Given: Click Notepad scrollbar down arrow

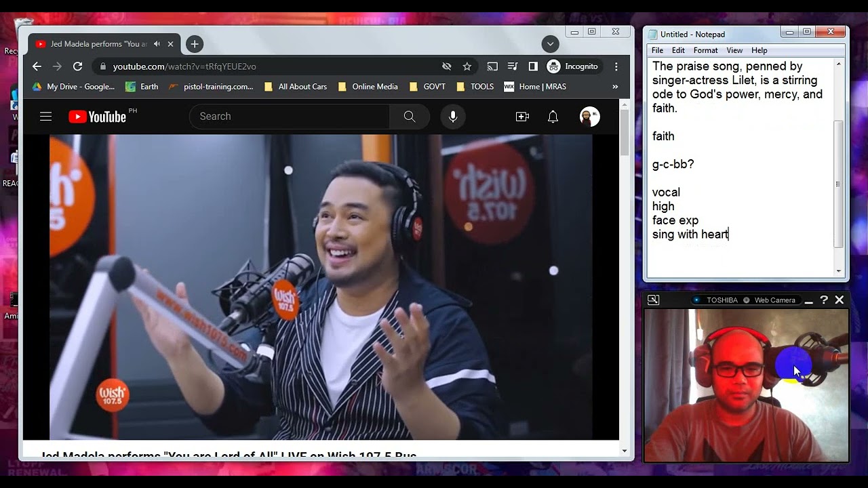Looking at the screenshot, I should pyautogui.click(x=839, y=271).
